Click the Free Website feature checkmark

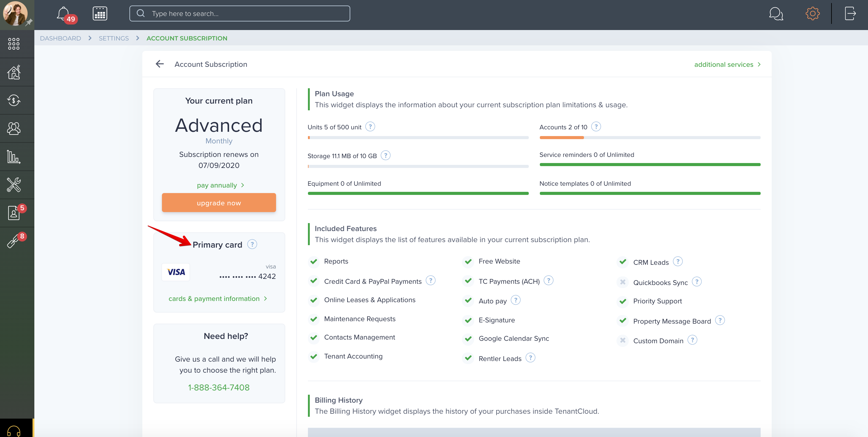point(468,262)
